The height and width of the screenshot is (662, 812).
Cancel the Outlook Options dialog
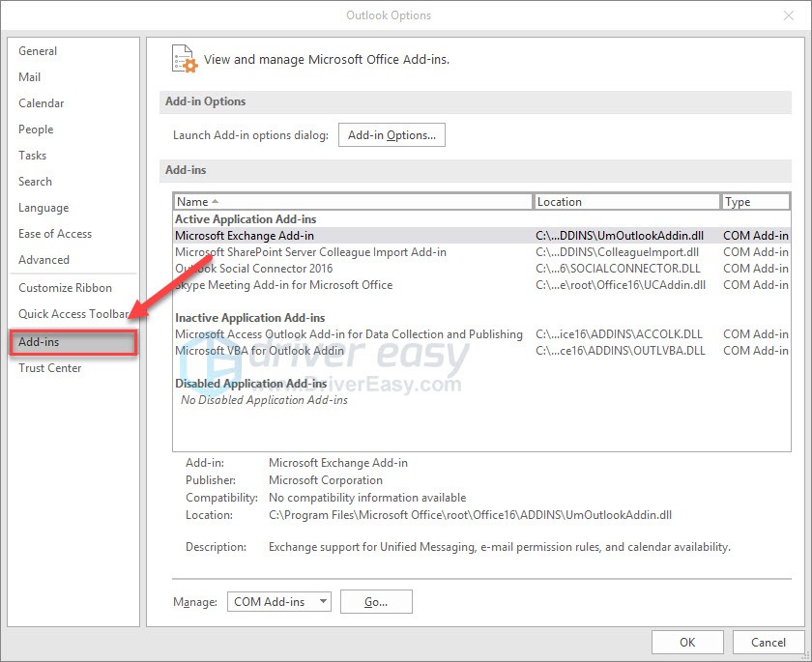768,642
